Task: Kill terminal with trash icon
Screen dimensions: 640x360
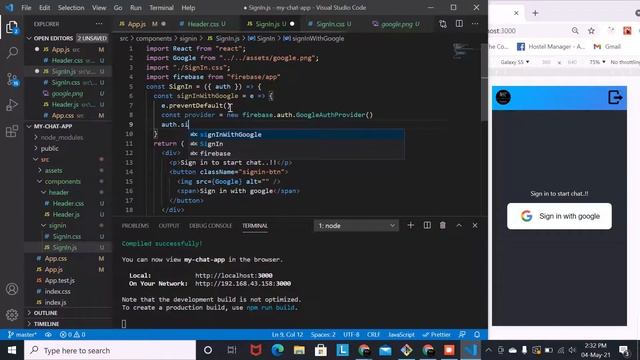Action: click(442, 225)
